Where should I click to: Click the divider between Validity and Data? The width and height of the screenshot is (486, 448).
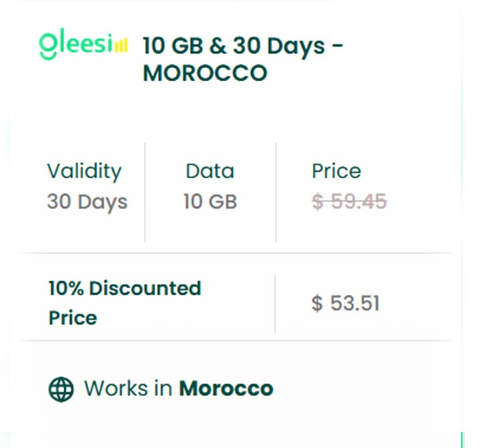pos(145,192)
